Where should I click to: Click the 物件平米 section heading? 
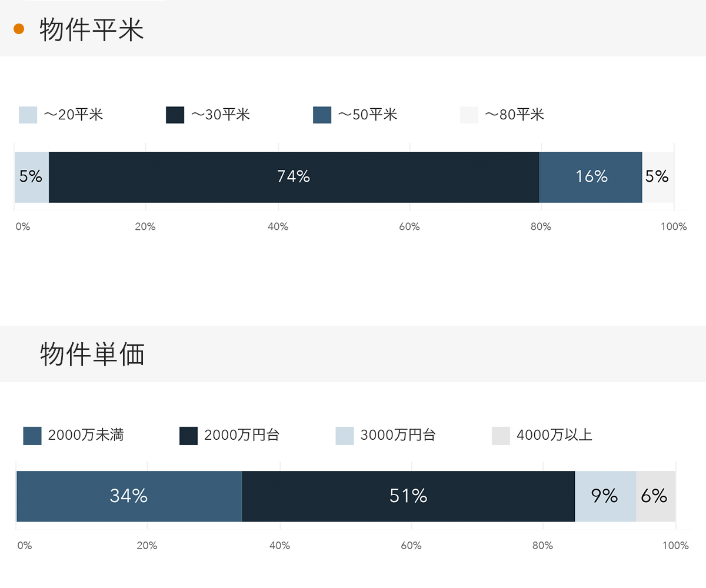pos(92,30)
